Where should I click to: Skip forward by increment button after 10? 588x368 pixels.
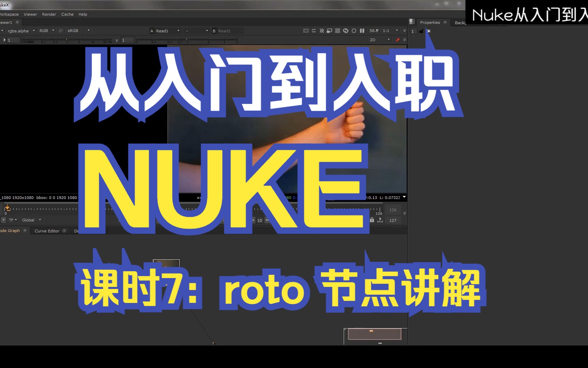267,220
